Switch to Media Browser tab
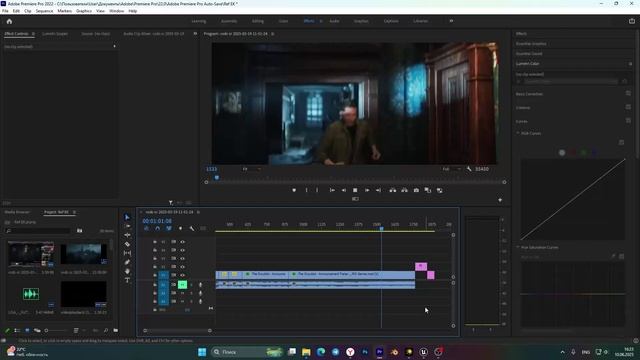This screenshot has width=640, height=360. (17, 212)
